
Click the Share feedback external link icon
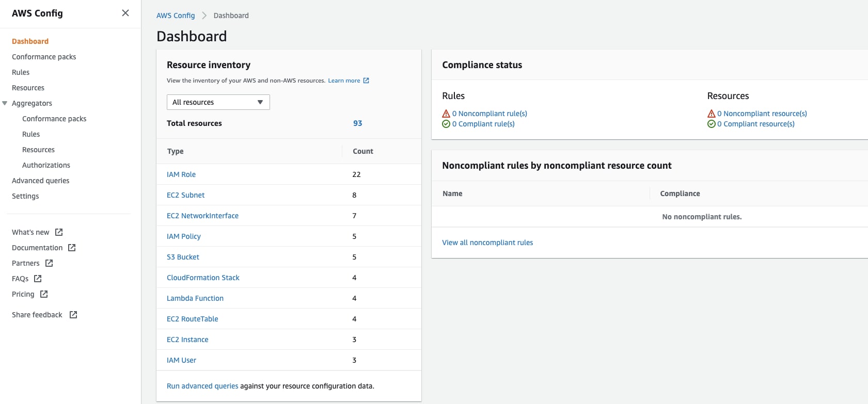[73, 315]
